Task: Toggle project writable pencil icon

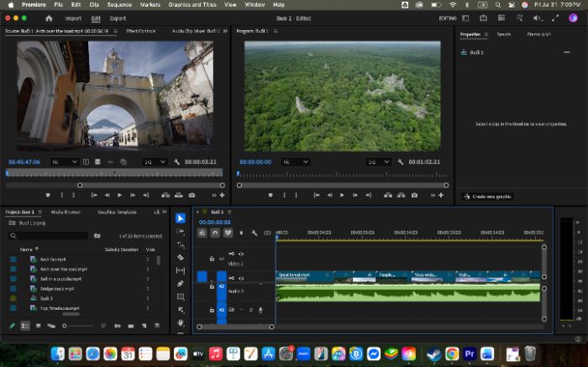Action: pyautogui.click(x=12, y=326)
